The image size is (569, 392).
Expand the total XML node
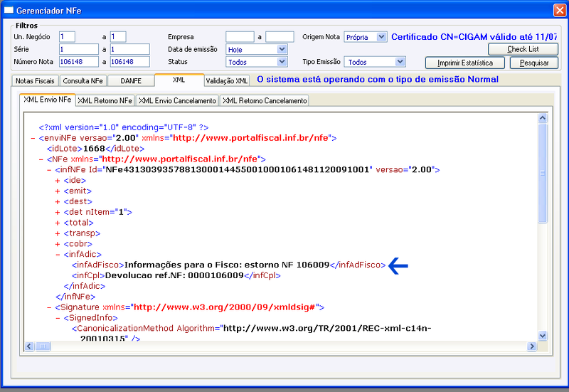pos(58,223)
